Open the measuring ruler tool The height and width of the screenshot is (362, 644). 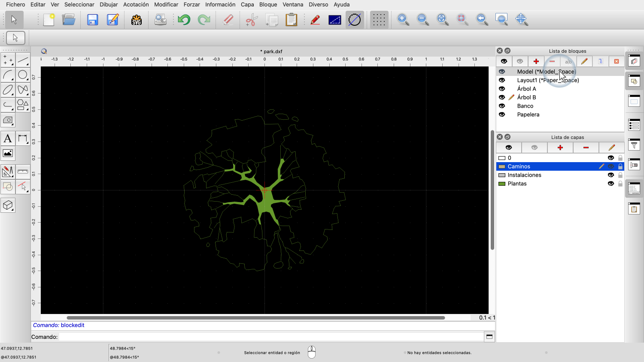coord(23,172)
